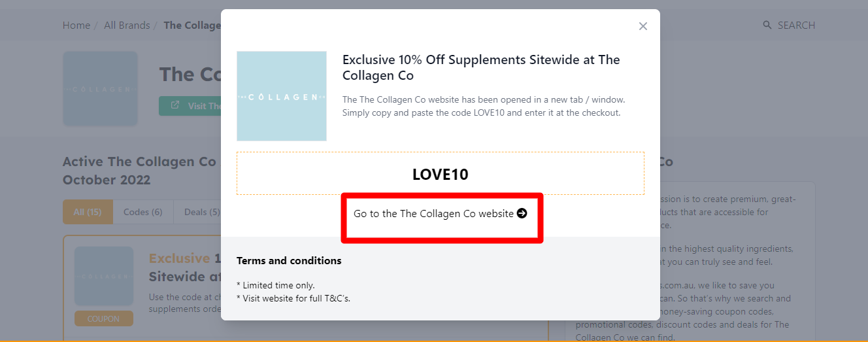Screen dimensions: 868x342
Task: Go to the The Collagen Co website
Action: tap(433, 214)
